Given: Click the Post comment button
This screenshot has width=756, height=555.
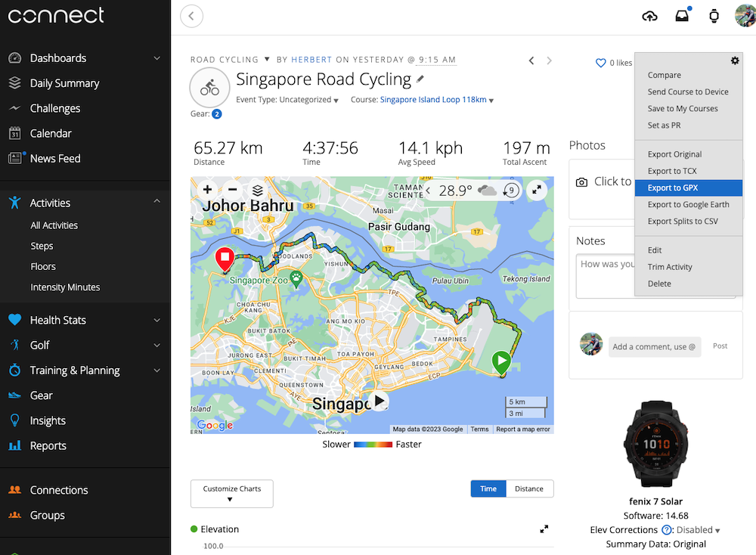Looking at the screenshot, I should 720,346.
